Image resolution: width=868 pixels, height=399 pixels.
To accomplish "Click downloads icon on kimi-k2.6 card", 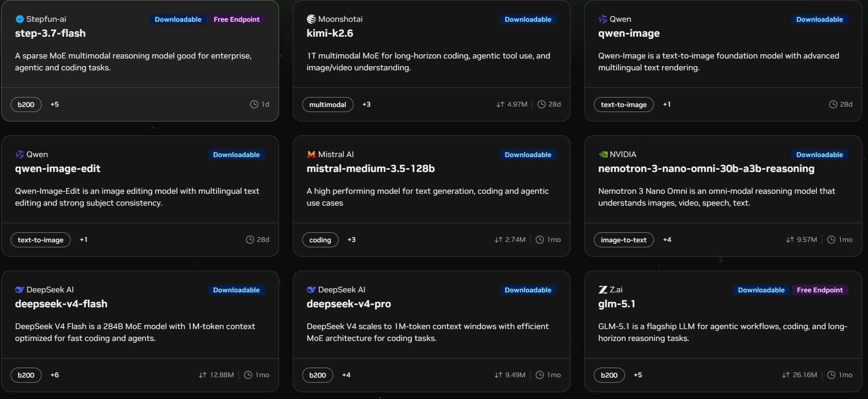I will point(500,104).
